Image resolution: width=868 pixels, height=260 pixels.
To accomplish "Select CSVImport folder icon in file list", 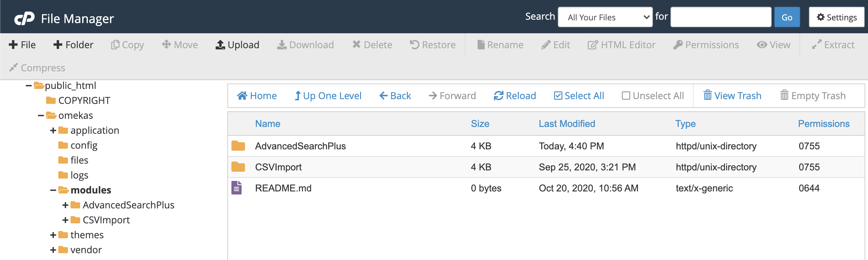I will [238, 167].
